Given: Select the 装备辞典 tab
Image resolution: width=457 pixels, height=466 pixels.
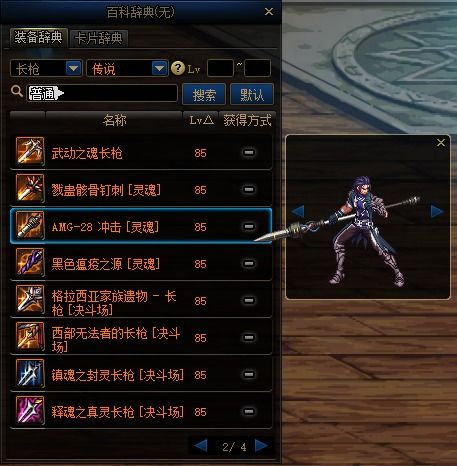Looking at the screenshot, I should pyautogui.click(x=38, y=37).
